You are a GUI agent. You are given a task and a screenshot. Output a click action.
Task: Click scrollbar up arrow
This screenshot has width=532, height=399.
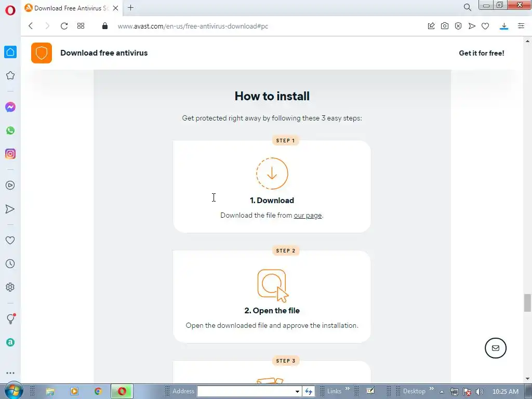tap(527, 41)
